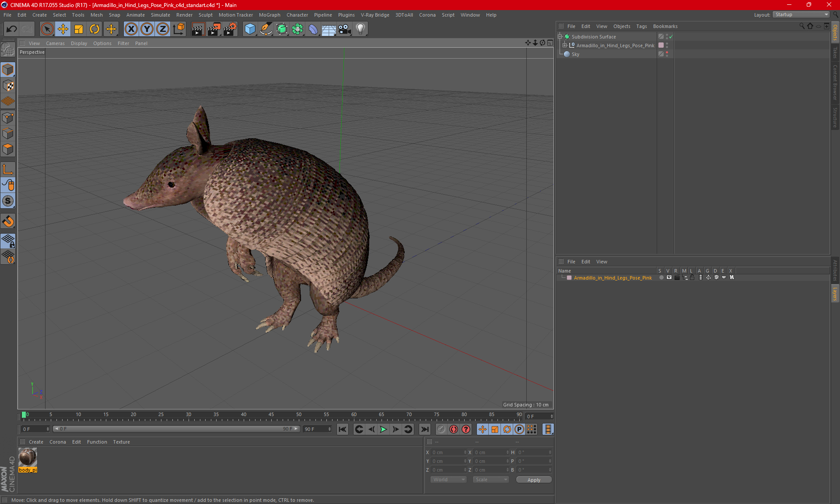
Task: Open Edit Render Settings icon
Action: (230, 29)
